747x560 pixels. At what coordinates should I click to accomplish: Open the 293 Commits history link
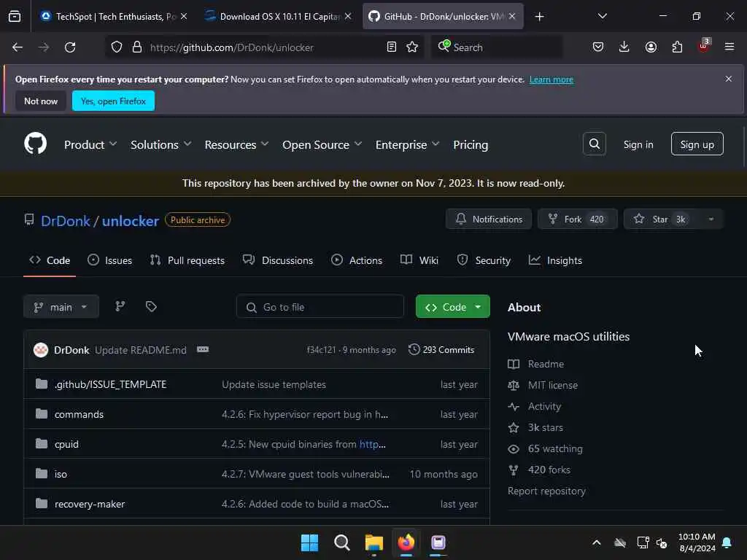[441, 350]
